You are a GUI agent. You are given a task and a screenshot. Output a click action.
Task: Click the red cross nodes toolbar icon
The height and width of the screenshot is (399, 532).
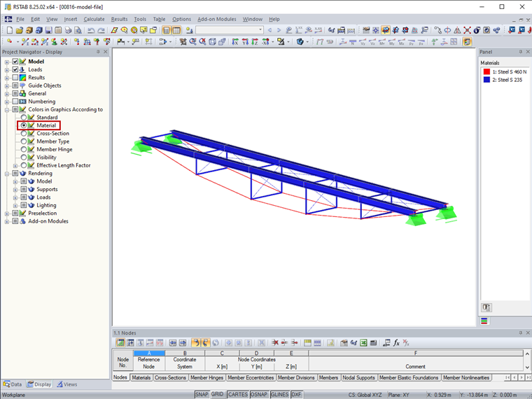point(467,30)
